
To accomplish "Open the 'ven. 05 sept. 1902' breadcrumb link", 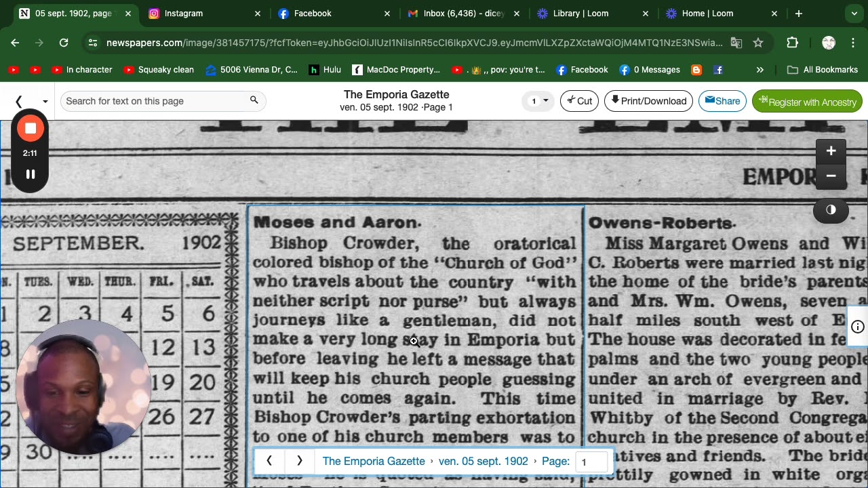I will (x=483, y=461).
